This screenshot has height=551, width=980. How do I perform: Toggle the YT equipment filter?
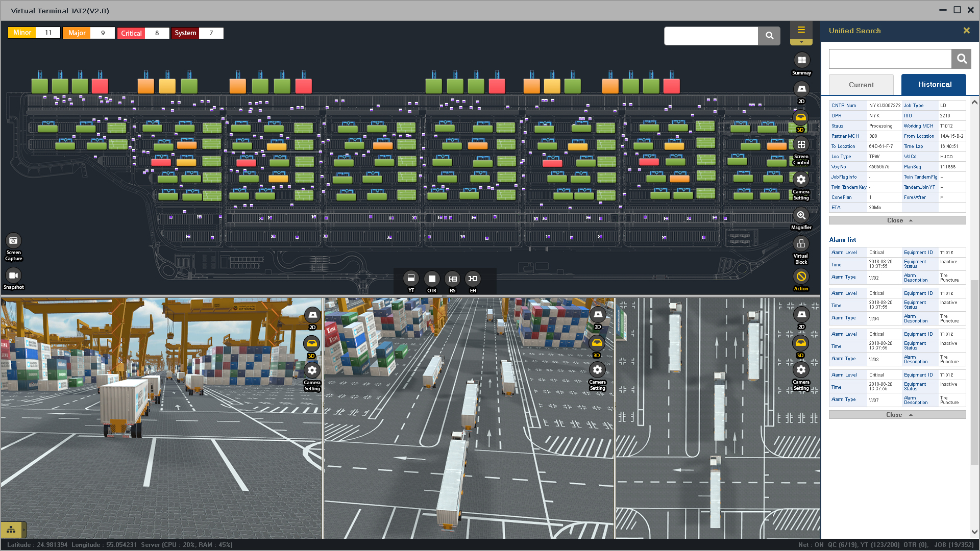(x=411, y=279)
